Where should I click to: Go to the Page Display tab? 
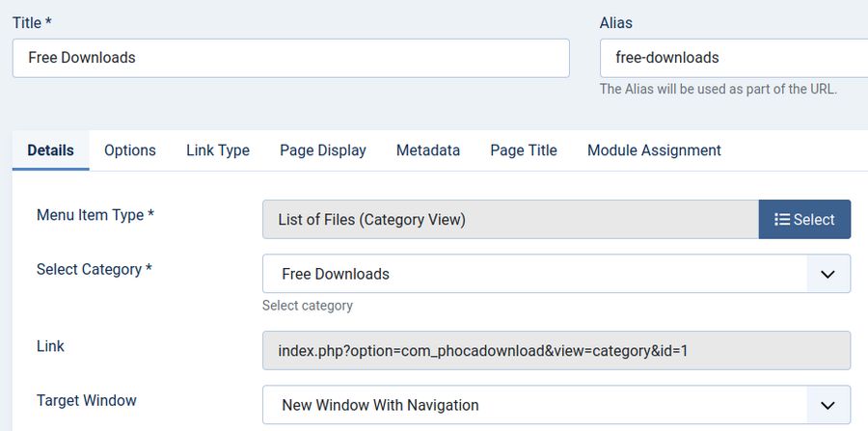(323, 150)
